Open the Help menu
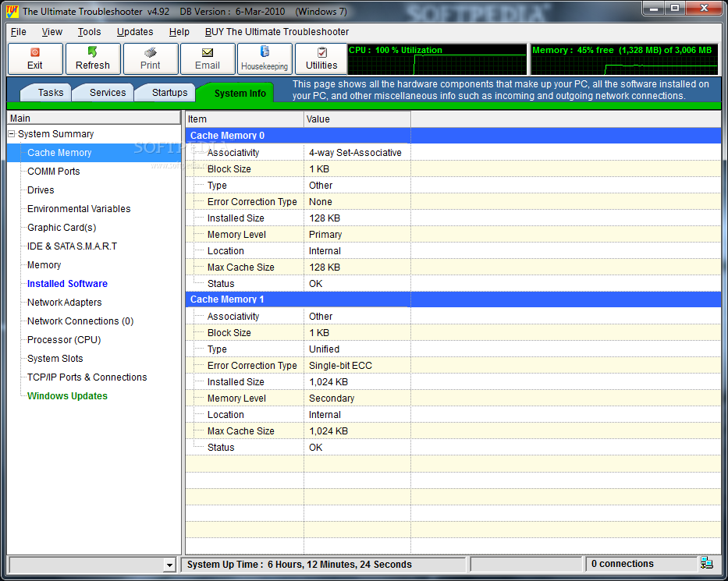This screenshot has width=728, height=581. pyautogui.click(x=179, y=32)
